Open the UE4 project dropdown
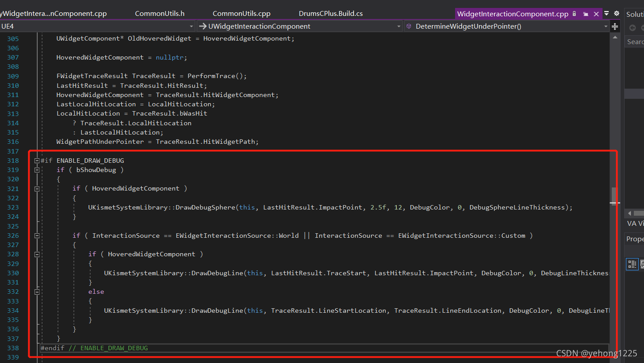644x363 pixels. 191,26
